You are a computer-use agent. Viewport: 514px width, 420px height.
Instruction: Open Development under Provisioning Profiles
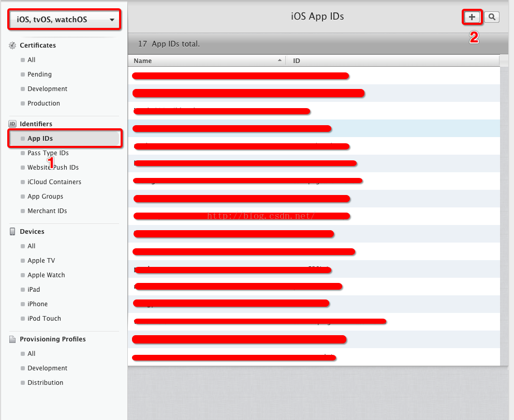coord(47,368)
